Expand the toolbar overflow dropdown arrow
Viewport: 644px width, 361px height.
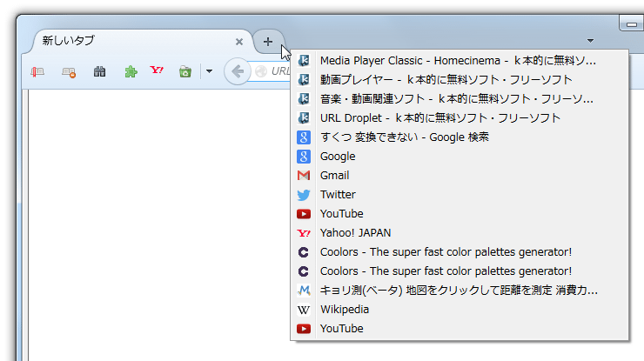(209, 71)
